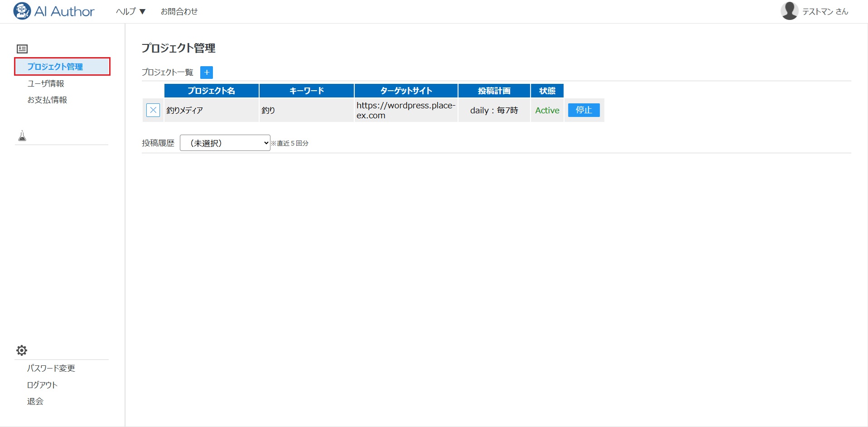Expand the 投稿履歴 (未選択) dropdown
The height and width of the screenshot is (427, 868).
pos(225,143)
